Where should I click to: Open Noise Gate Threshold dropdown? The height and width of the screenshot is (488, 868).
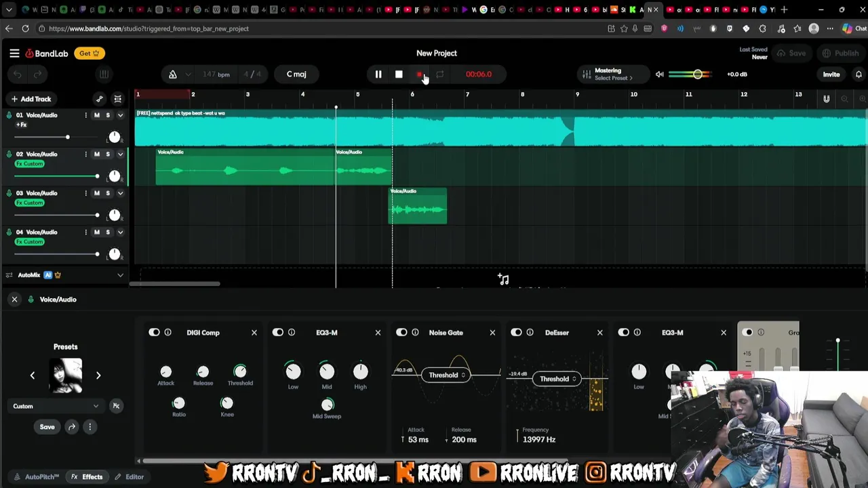[x=447, y=375]
